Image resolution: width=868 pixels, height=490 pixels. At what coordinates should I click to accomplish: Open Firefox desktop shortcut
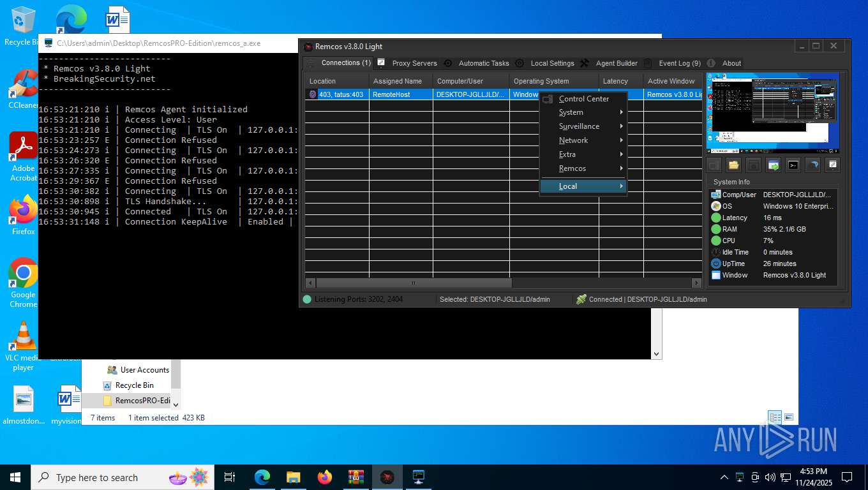[x=23, y=215]
